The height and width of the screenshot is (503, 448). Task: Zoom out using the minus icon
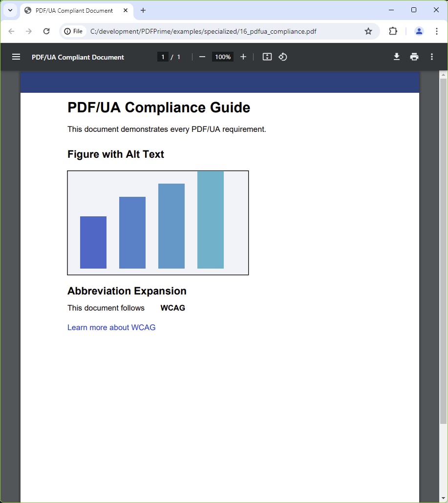point(202,57)
